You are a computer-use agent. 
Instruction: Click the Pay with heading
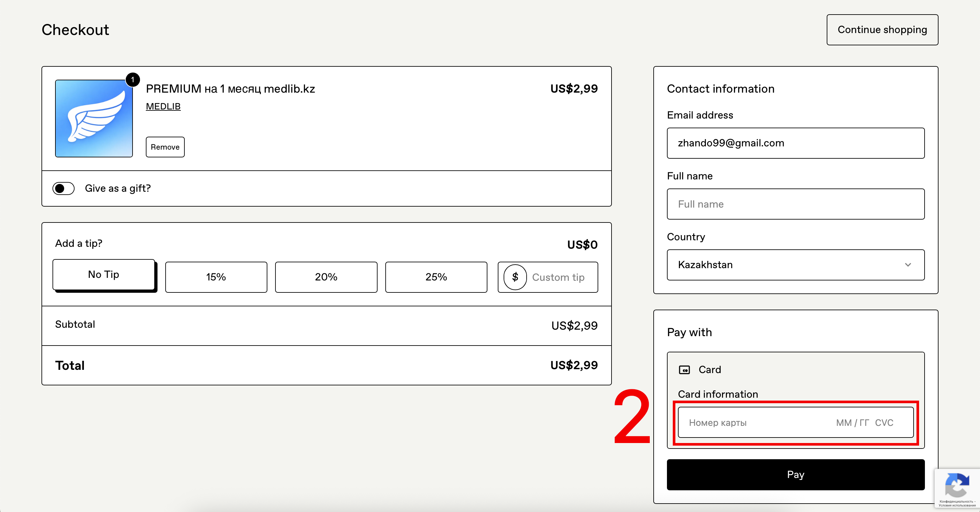(689, 332)
